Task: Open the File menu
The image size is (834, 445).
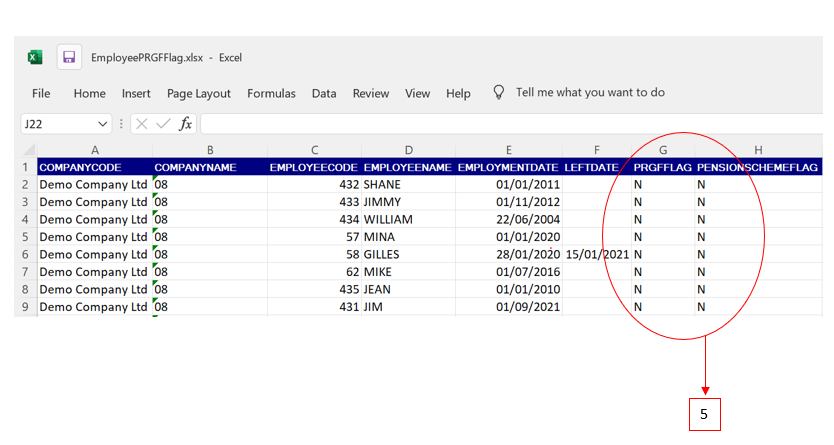Action: click(x=41, y=93)
